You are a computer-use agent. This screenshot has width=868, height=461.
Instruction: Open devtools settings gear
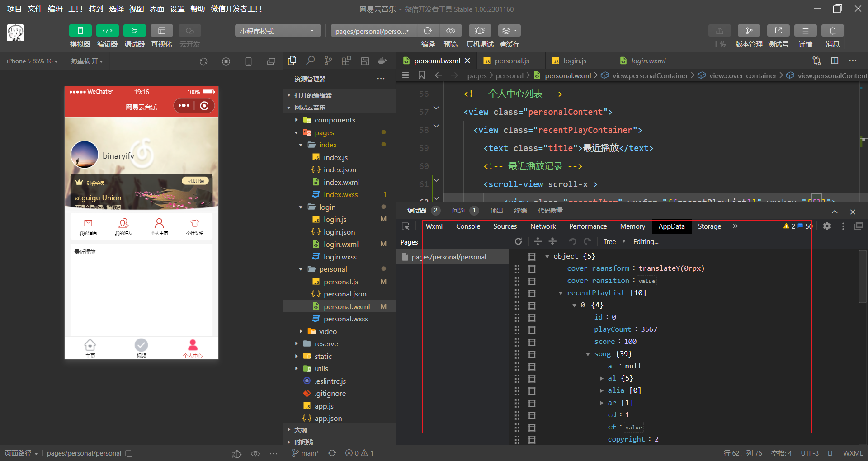click(x=827, y=226)
